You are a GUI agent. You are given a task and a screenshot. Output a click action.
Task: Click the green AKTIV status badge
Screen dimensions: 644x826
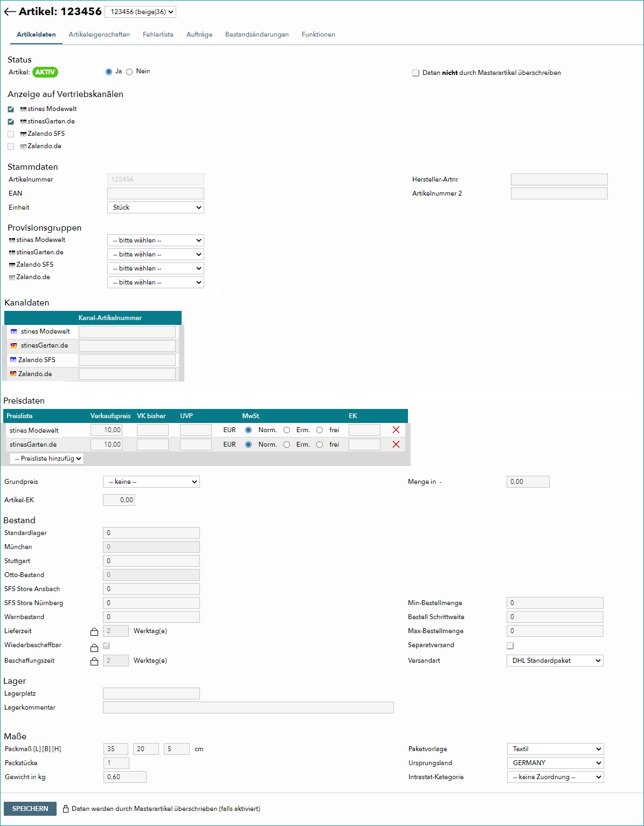45,72
